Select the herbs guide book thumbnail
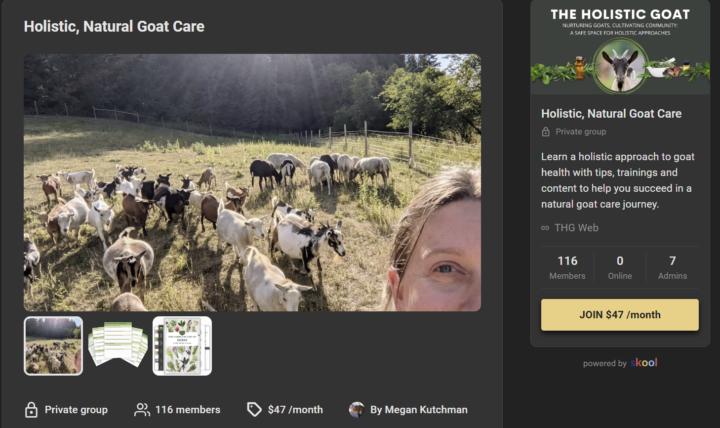Viewport: 720px width, 428px height. point(182,346)
